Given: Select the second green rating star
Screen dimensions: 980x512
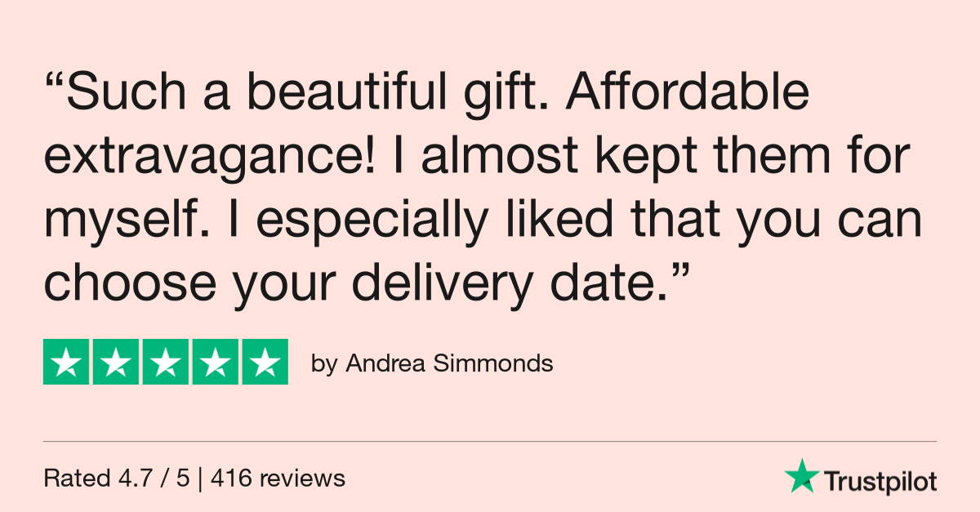Looking at the screenshot, I should tap(116, 361).
